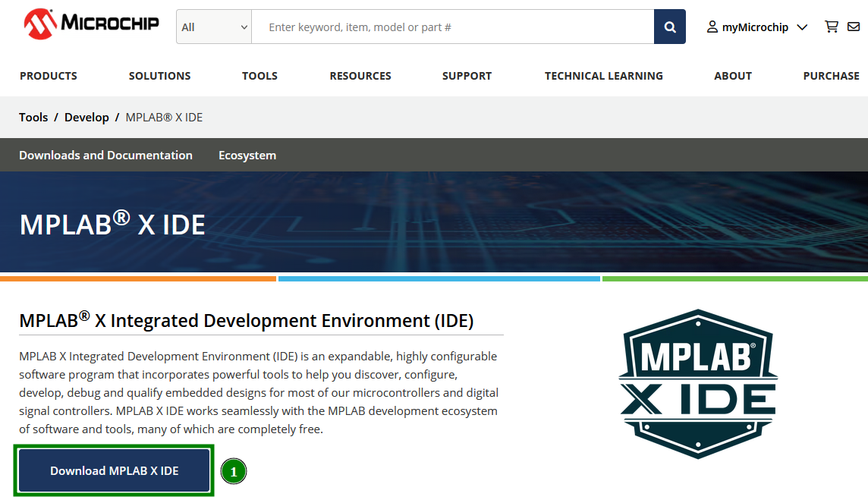Open the TOOLS menu
This screenshot has height=503, width=868.
259,76
